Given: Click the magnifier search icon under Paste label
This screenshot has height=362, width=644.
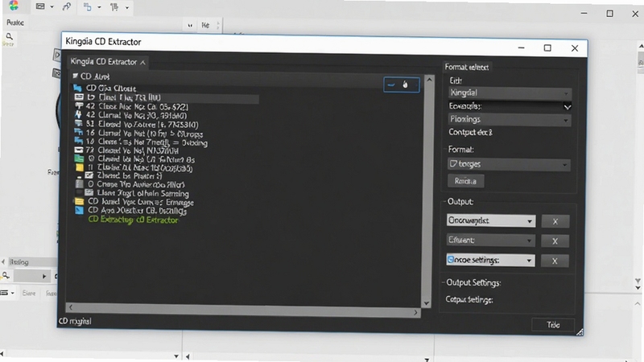Looking at the screenshot, I should (9, 36).
